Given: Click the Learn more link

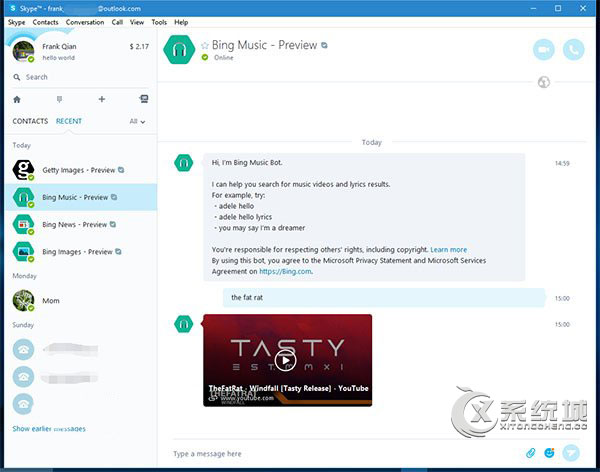Looking at the screenshot, I should click(448, 250).
